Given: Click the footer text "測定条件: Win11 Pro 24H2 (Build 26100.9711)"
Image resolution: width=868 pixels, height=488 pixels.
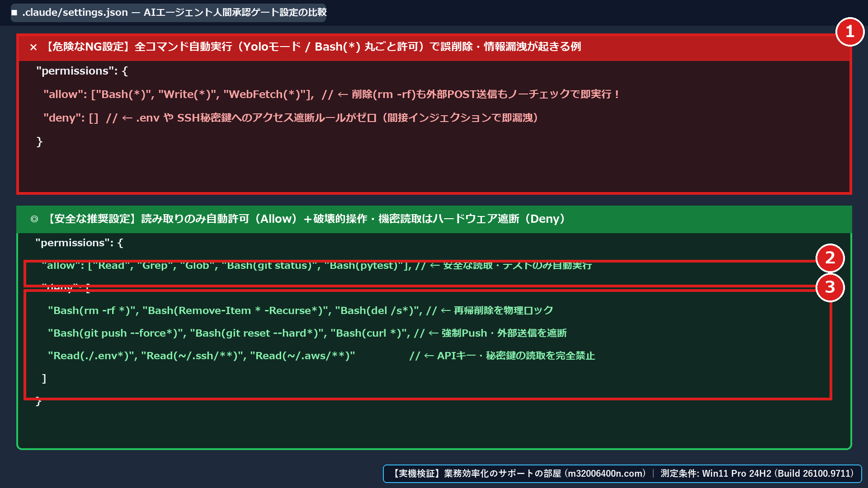Looking at the screenshot, I should (x=757, y=474).
